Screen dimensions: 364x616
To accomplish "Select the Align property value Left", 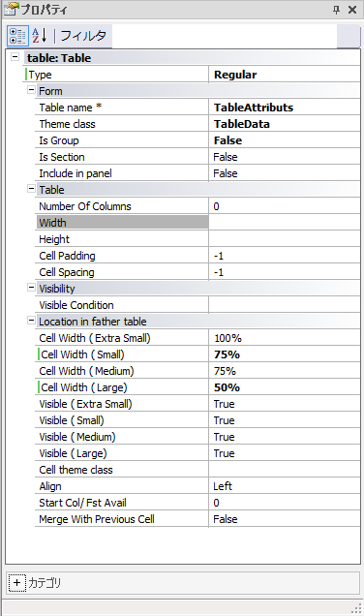I will [285, 486].
